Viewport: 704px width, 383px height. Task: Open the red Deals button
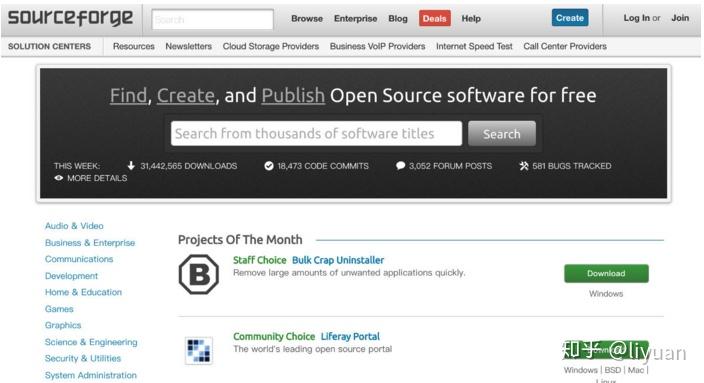[x=435, y=18]
